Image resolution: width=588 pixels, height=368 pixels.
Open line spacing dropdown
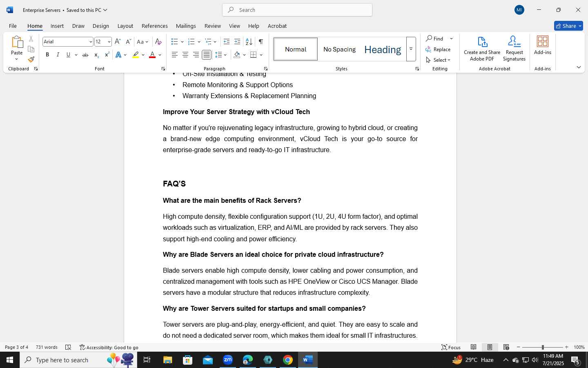pos(221,55)
